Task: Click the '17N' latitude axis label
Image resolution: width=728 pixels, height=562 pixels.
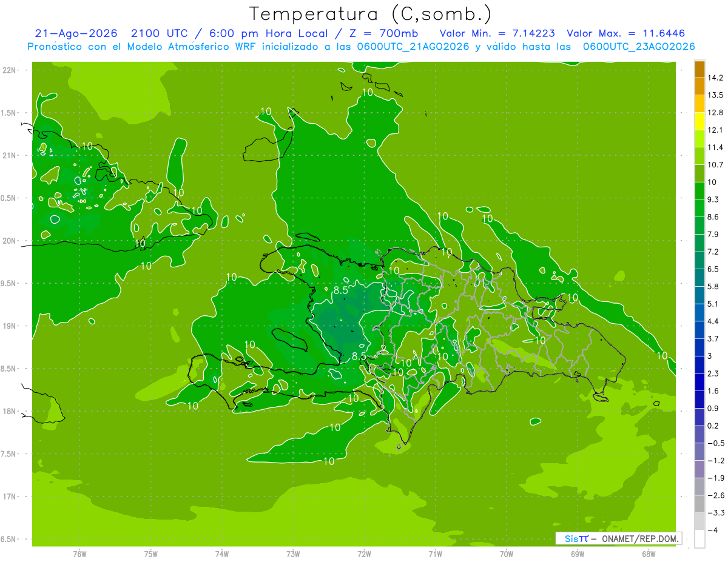Action: [x=8, y=497]
